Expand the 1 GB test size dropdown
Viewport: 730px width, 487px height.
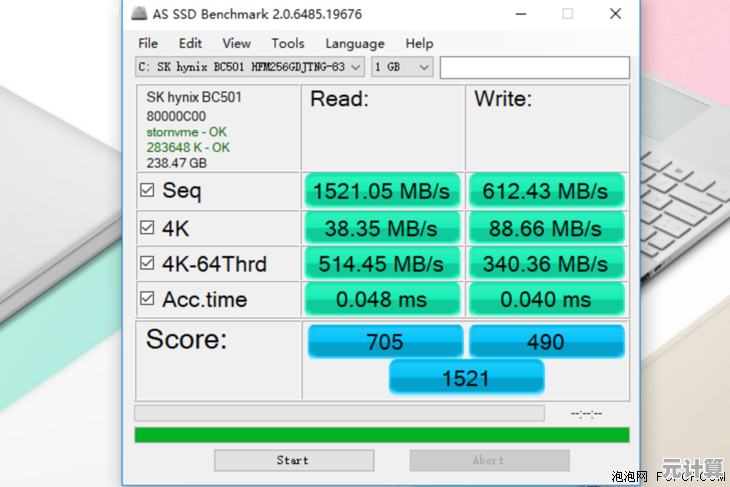click(x=402, y=67)
